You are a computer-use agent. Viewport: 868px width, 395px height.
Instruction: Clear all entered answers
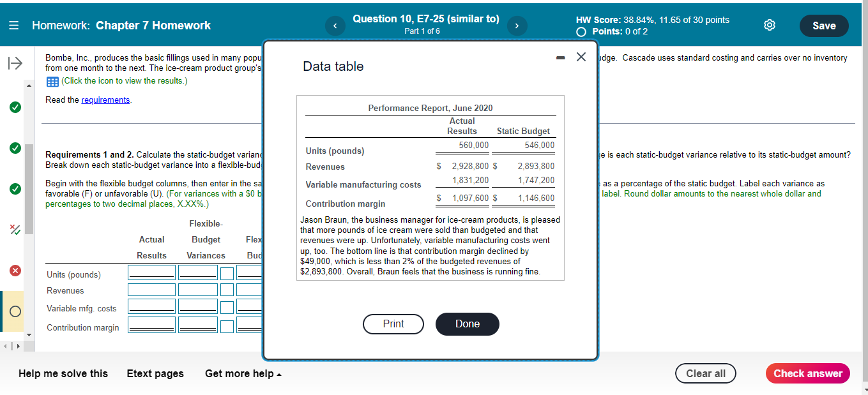coord(706,373)
